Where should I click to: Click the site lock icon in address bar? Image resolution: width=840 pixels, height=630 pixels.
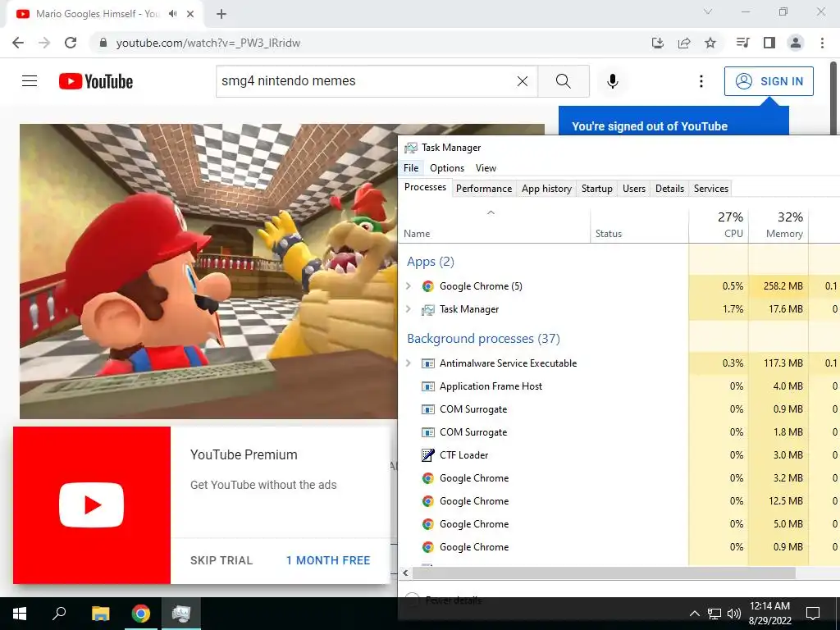(x=103, y=43)
